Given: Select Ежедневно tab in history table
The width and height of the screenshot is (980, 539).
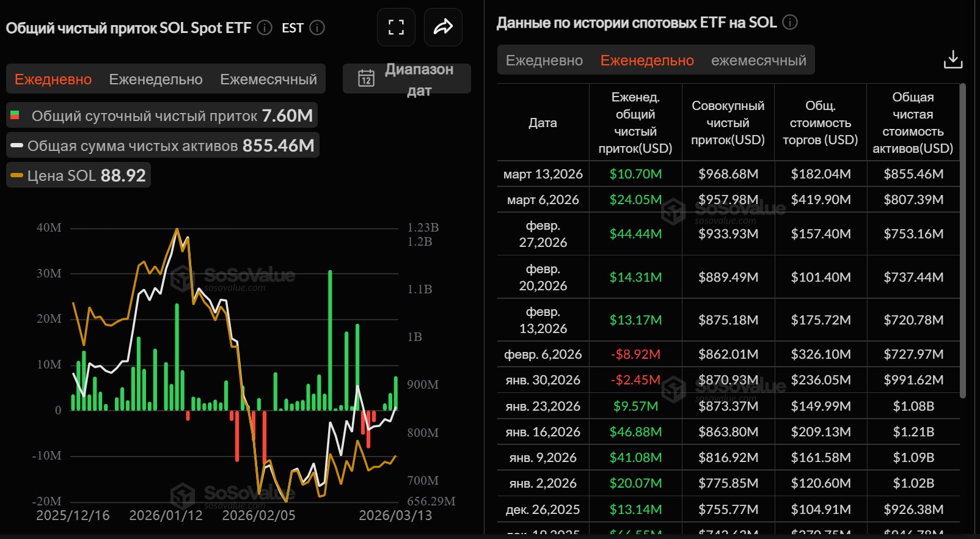Looking at the screenshot, I should (x=544, y=61).
